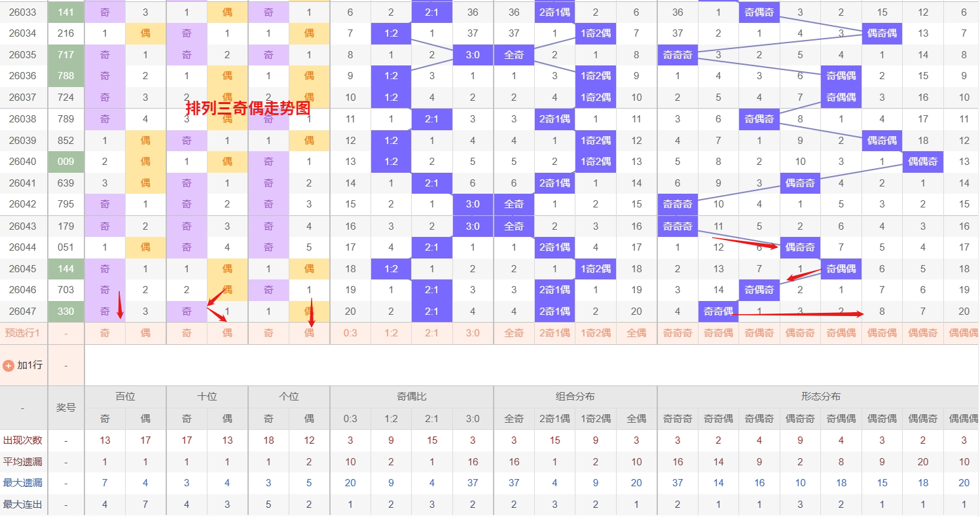The image size is (980, 517).
Task: Click the 最大遗漏 row label
Action: [23, 483]
